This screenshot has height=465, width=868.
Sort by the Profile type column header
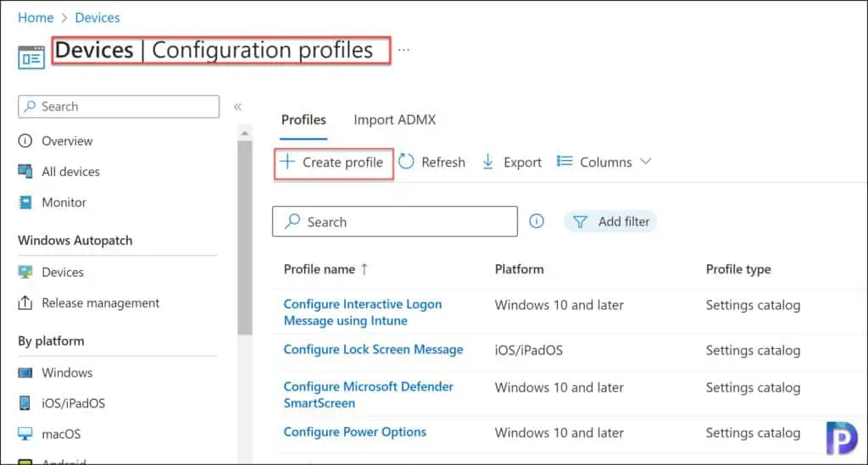click(738, 269)
